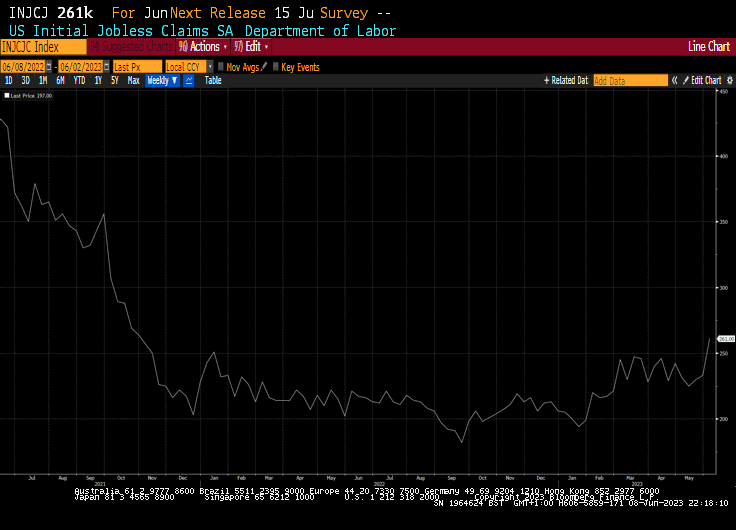Click the 261.00 last value axis label
The image size is (736, 530).
[726, 338]
